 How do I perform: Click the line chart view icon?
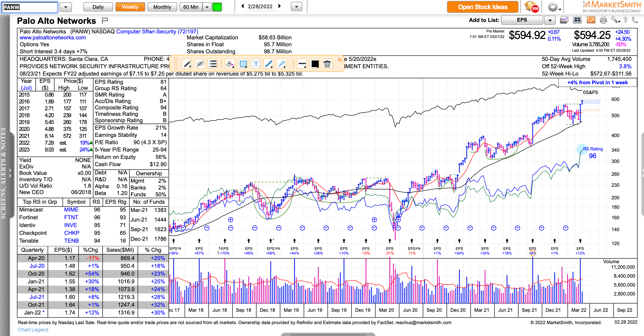pos(564,20)
